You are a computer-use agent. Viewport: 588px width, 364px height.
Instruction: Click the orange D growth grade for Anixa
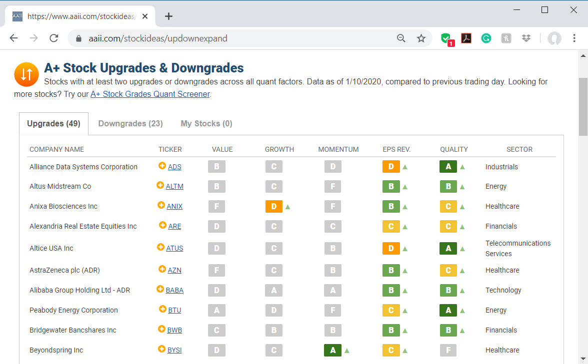[x=274, y=206]
